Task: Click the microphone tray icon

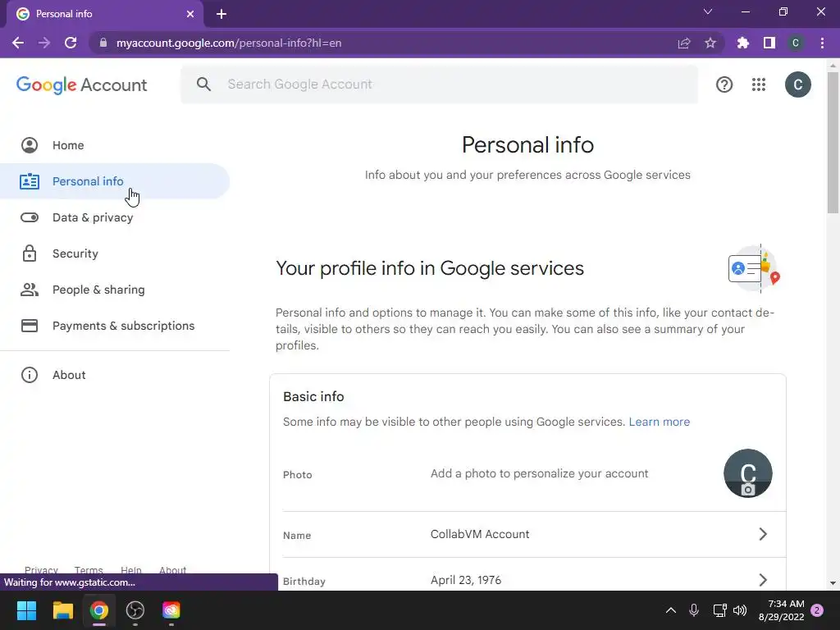Action: [694, 610]
